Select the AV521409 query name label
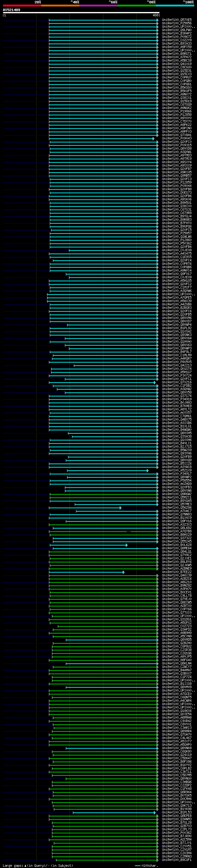 [x=11, y=10]
